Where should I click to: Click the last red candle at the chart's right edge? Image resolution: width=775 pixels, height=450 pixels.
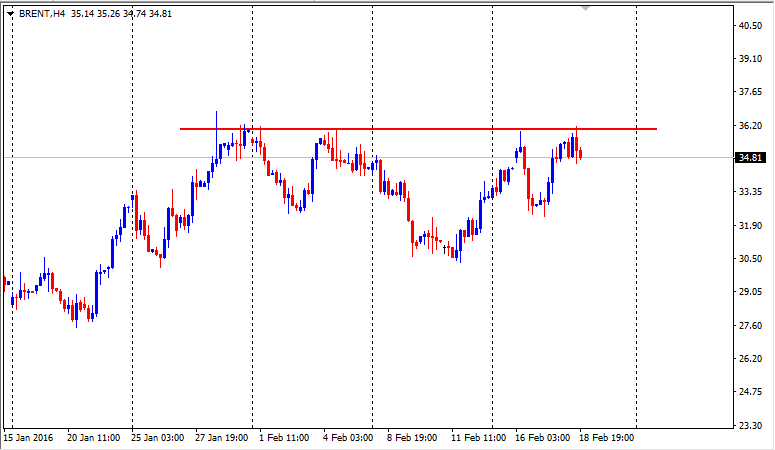pyautogui.click(x=580, y=153)
